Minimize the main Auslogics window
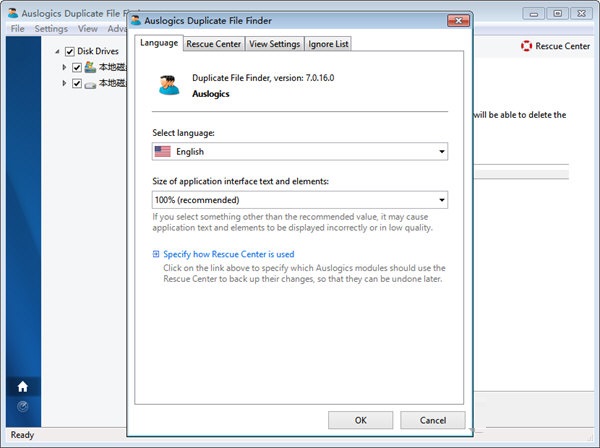 [534, 13]
